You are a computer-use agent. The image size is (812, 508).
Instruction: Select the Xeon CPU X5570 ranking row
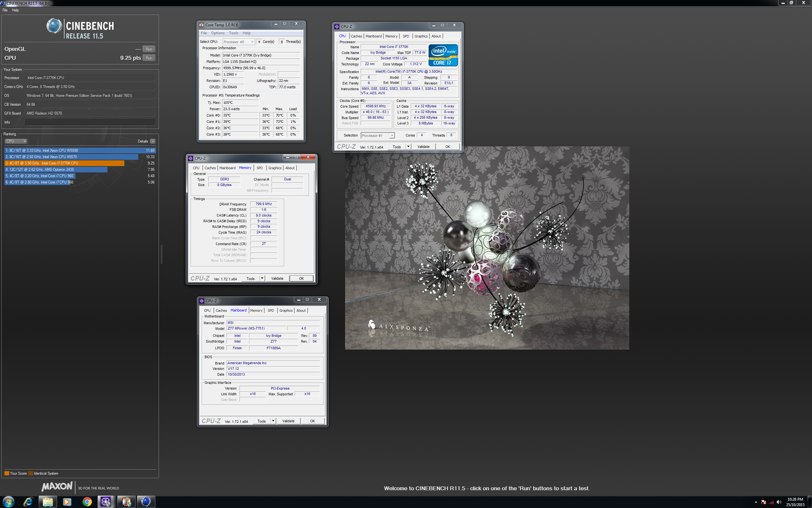click(x=80, y=157)
